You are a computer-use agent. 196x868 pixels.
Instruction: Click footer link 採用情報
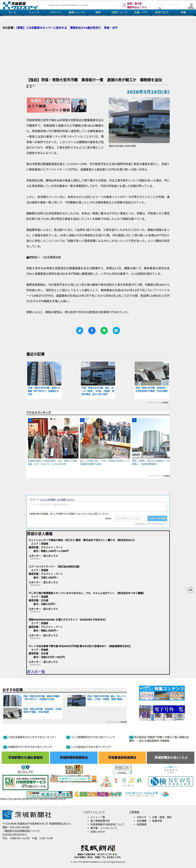(141, 825)
